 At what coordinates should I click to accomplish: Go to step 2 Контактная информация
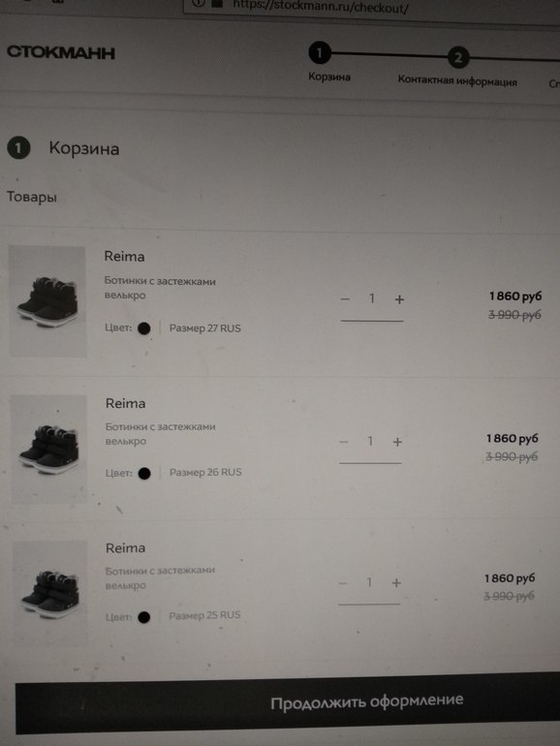(x=457, y=58)
